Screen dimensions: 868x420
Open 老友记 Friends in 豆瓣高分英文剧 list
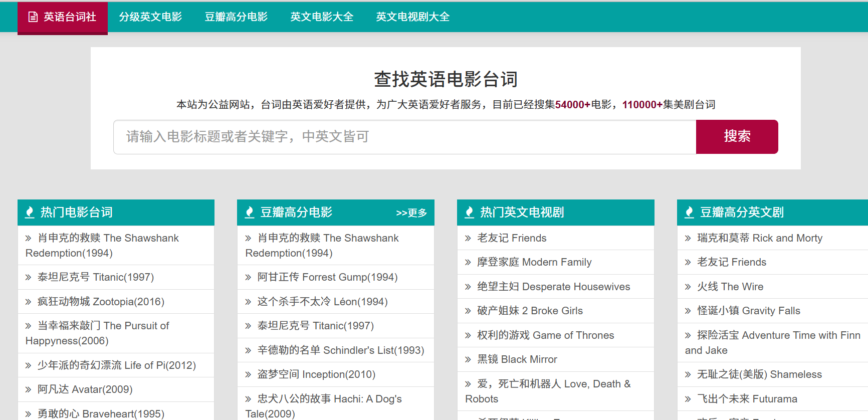click(732, 262)
